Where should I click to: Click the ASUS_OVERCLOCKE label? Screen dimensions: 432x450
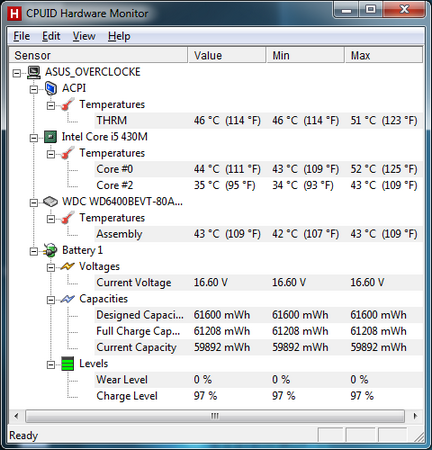(x=93, y=72)
